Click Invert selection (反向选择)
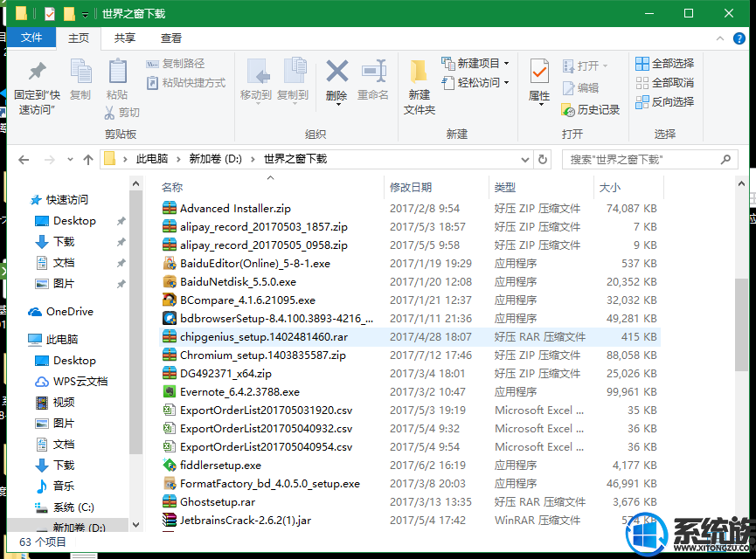 pos(665,101)
